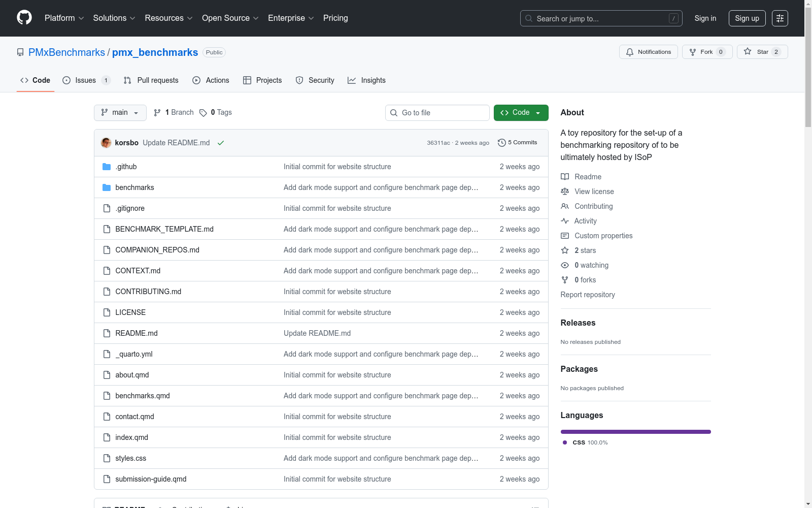Click the CSS 100.0% language link
Image resolution: width=812 pixels, height=508 pixels.
click(585, 442)
